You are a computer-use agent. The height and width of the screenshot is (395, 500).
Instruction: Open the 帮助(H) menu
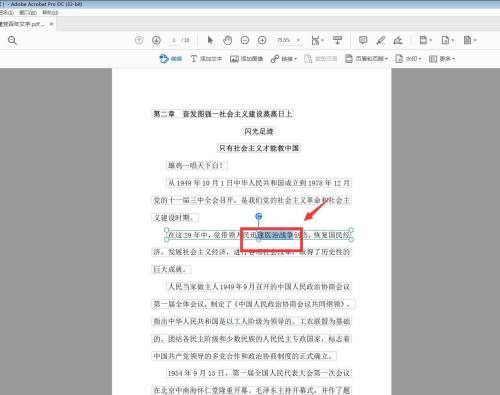[50, 13]
